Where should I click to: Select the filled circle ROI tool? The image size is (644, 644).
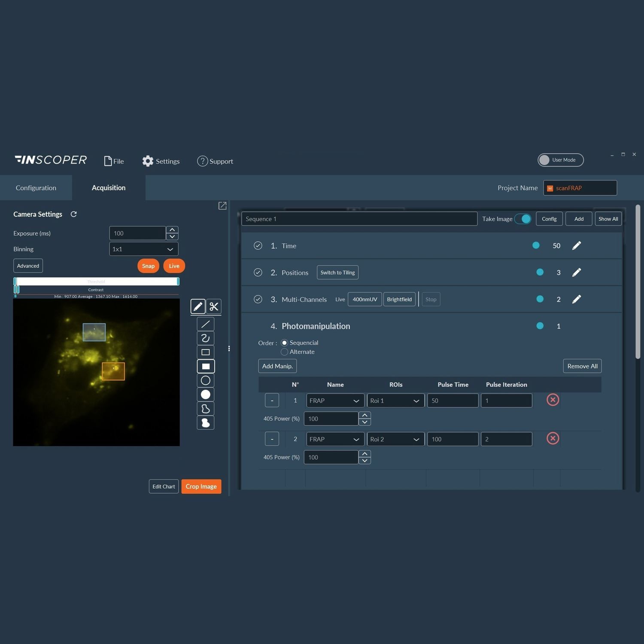pos(205,394)
